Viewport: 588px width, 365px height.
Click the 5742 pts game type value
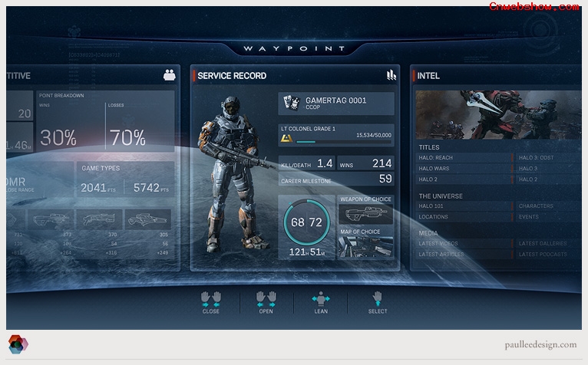tap(151, 187)
